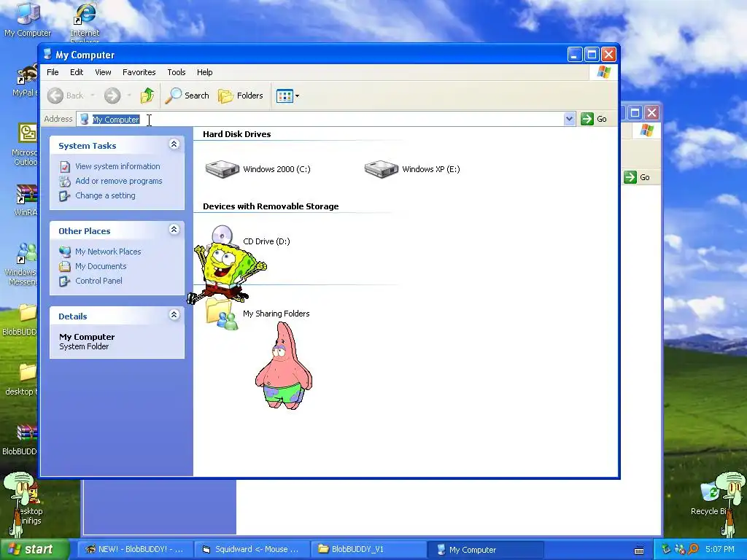
Task: Click the Go button in background window
Action: pyautogui.click(x=637, y=177)
